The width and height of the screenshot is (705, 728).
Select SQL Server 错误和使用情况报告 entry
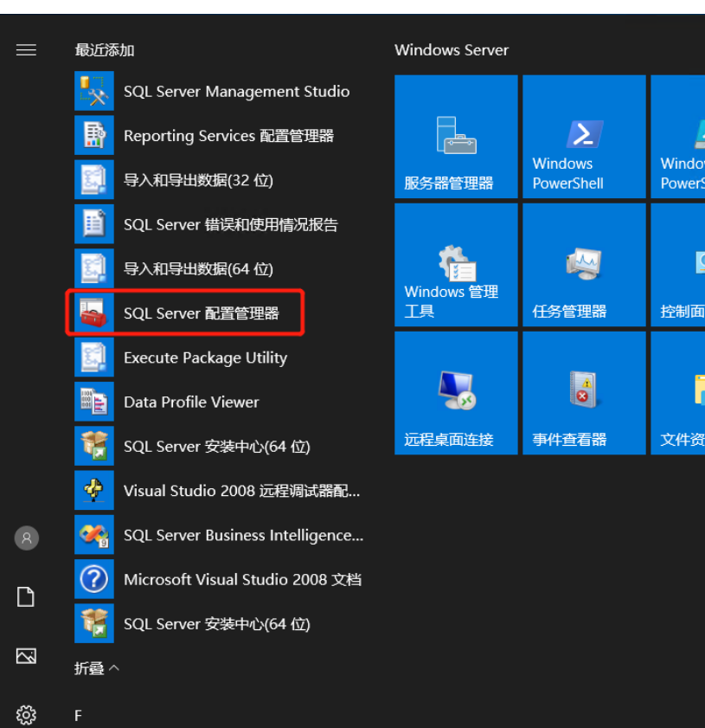coord(230,225)
